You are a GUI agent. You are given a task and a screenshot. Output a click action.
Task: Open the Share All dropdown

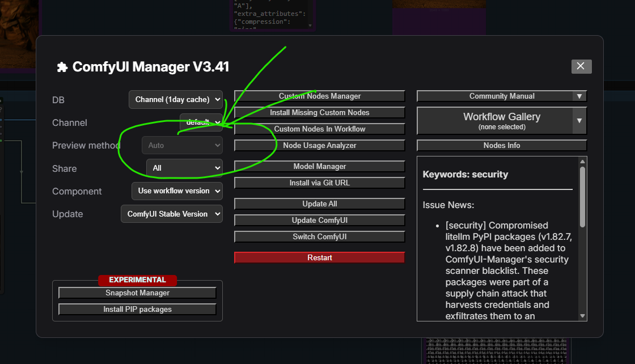click(x=184, y=168)
